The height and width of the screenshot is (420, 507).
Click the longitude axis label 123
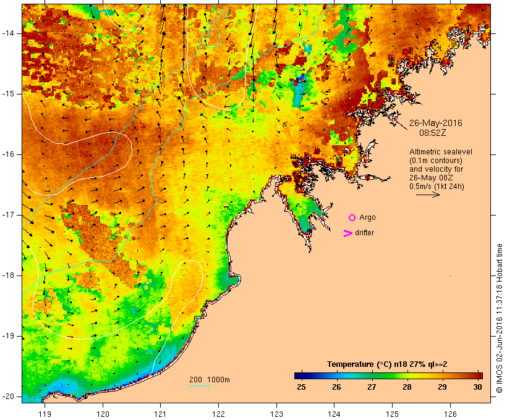tap(276, 414)
